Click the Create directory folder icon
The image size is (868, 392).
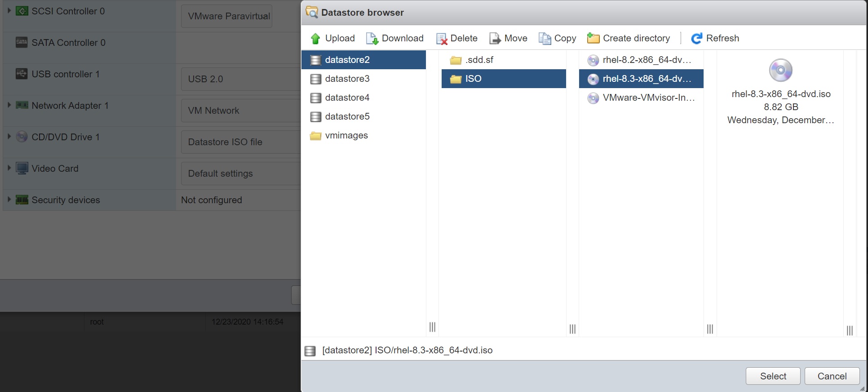coord(593,38)
